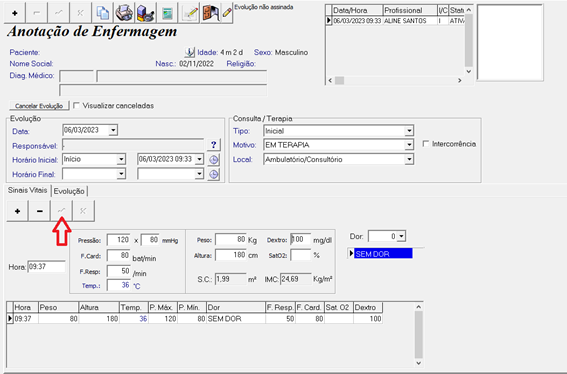The height and width of the screenshot is (374, 567).
Task: Click the blocks with magnifier search icon
Action: point(146,13)
